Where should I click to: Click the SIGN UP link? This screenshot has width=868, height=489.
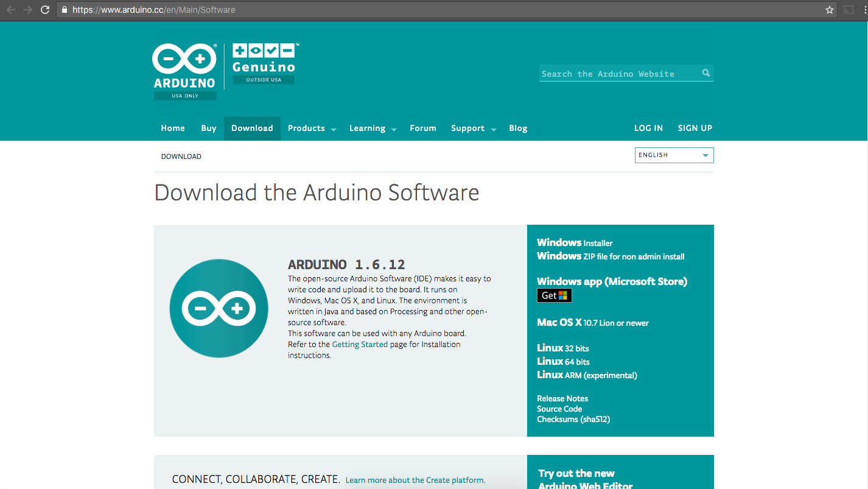click(x=695, y=128)
